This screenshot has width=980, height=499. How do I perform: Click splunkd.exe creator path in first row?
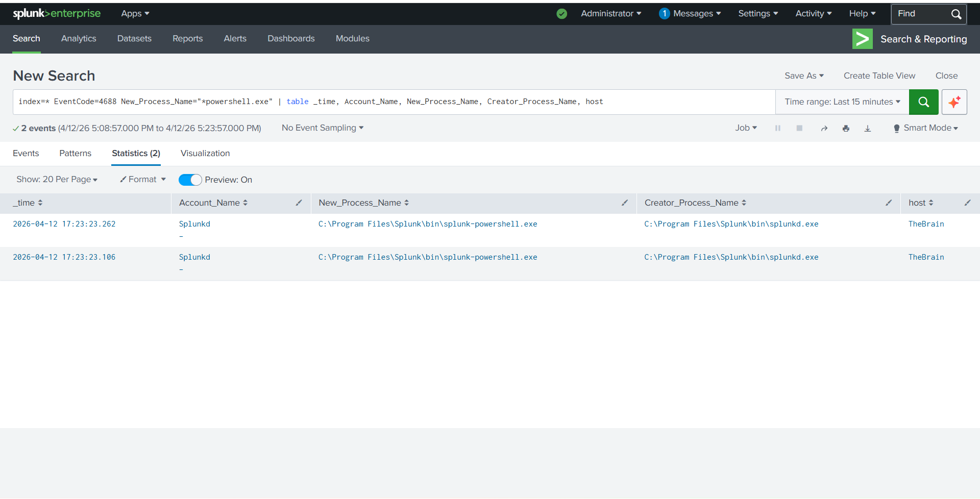(x=731, y=224)
